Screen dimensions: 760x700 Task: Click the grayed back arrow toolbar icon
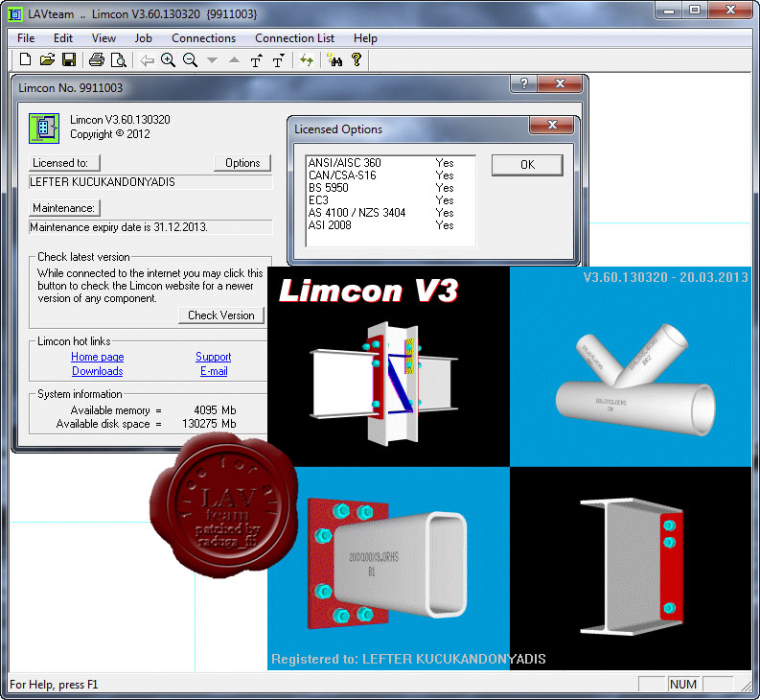(147, 60)
